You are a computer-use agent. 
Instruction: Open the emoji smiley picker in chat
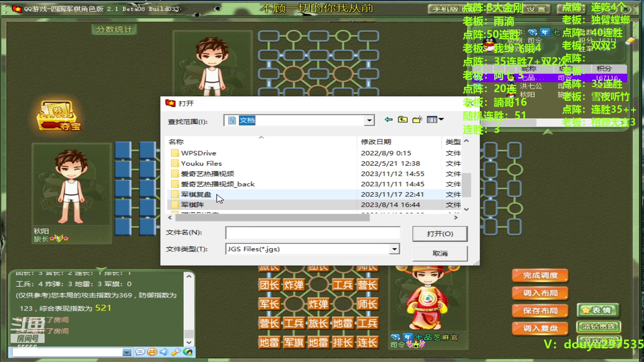point(152,352)
